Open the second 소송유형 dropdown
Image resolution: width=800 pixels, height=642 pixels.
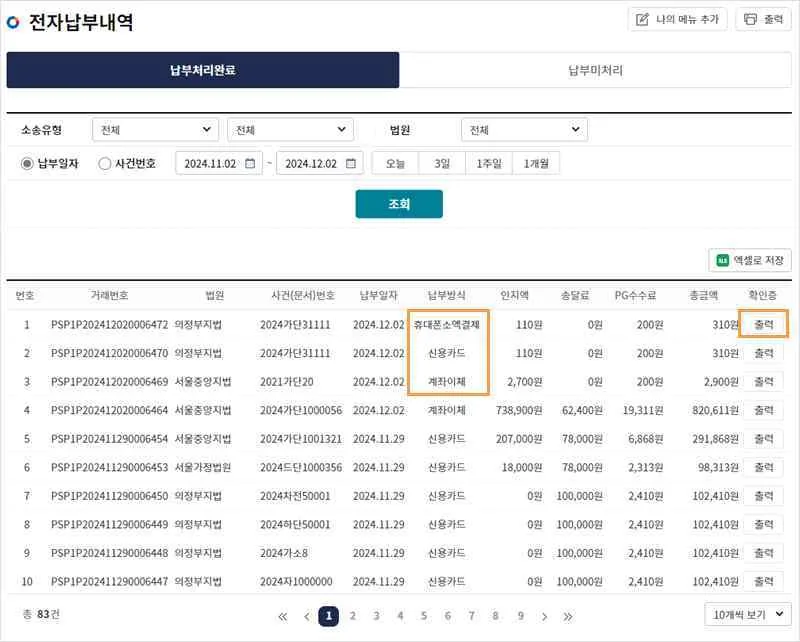click(290, 130)
